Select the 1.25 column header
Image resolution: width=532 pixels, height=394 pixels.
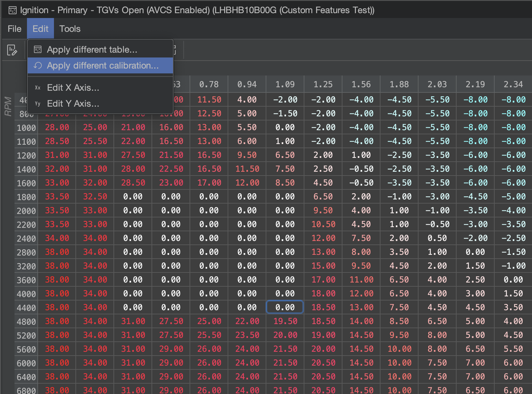(x=323, y=84)
